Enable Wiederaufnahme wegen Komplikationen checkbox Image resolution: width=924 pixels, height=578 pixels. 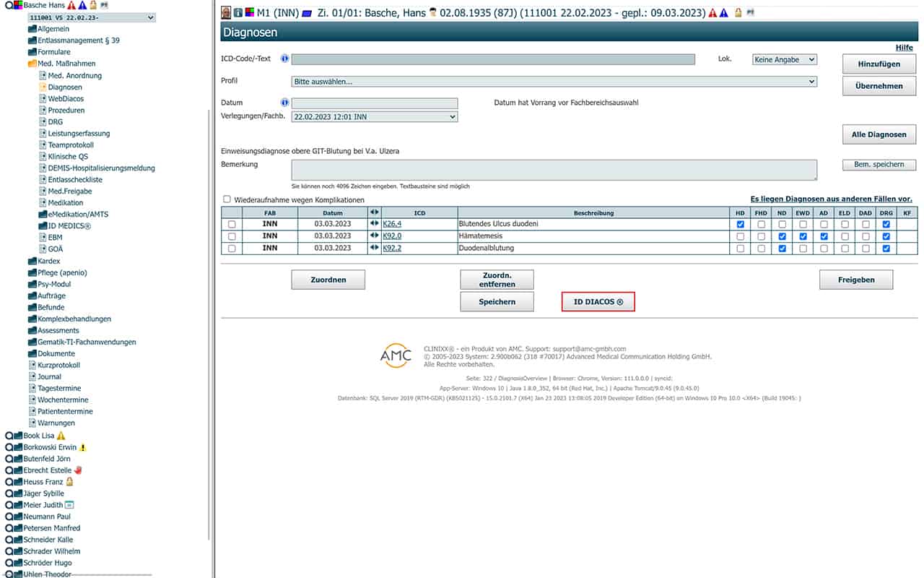point(227,199)
